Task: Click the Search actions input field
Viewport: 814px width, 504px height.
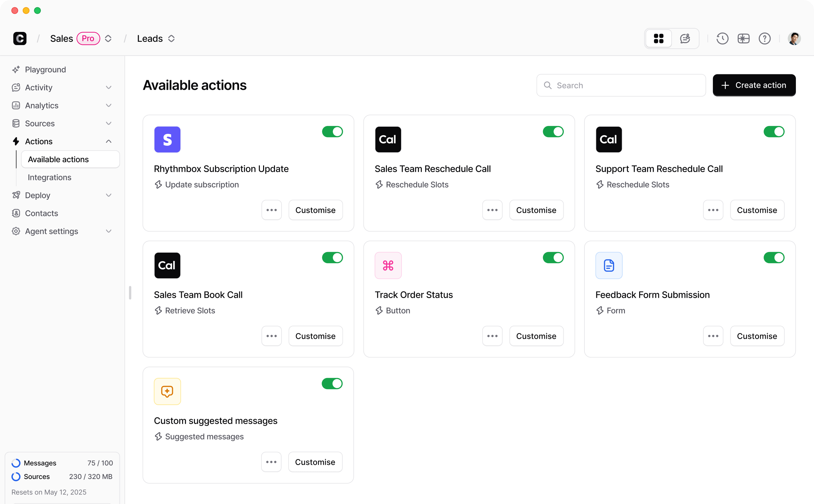Action: (620, 85)
